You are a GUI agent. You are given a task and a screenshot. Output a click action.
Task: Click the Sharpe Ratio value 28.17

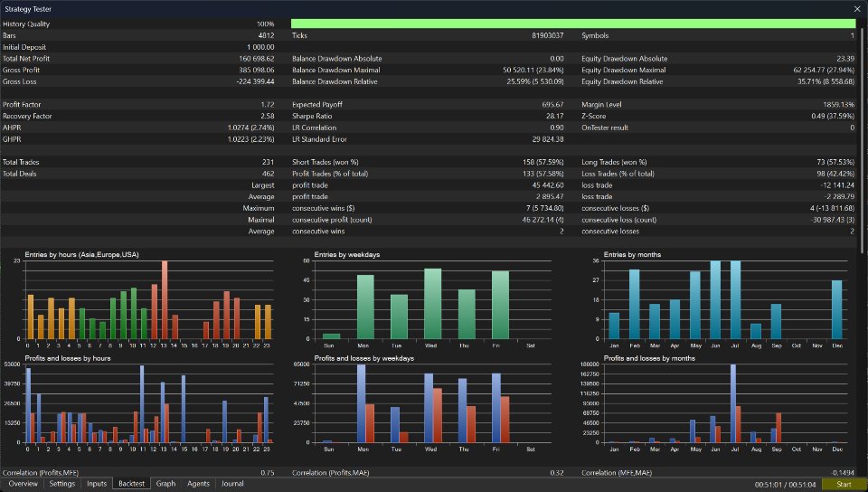(x=554, y=117)
